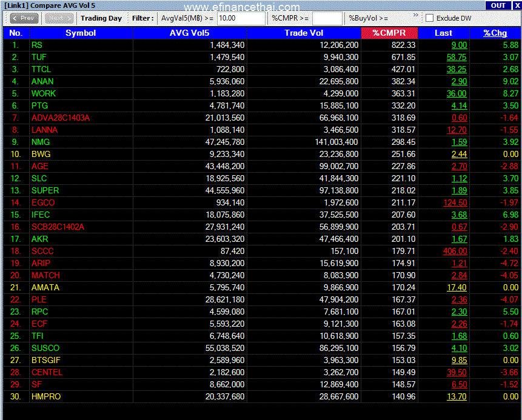Viewport: 522px width, 420px height.
Task: Select the WORK symbol
Action: tap(44, 93)
